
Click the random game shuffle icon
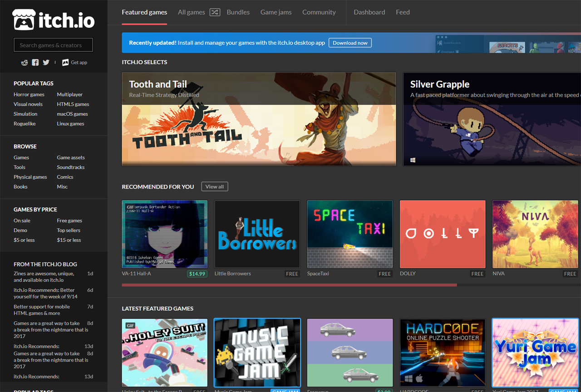click(215, 12)
